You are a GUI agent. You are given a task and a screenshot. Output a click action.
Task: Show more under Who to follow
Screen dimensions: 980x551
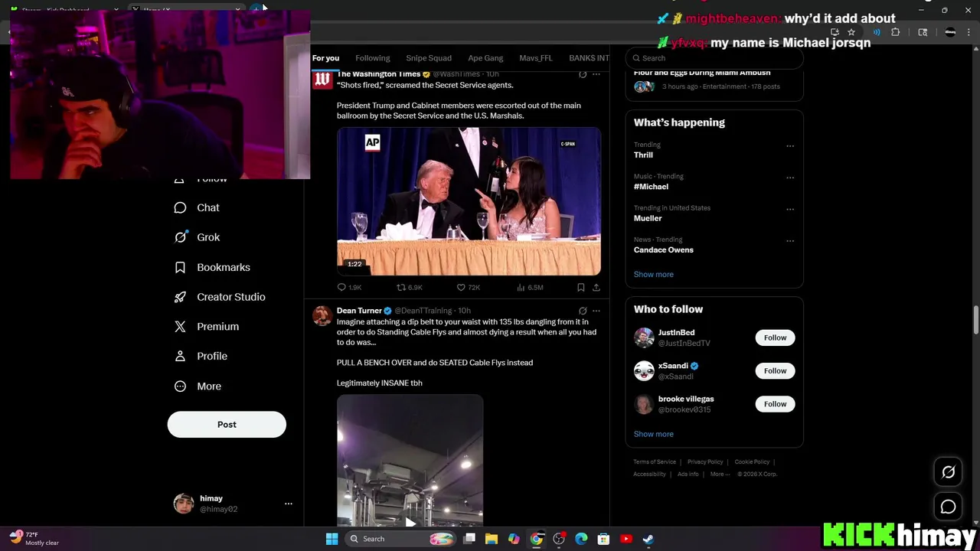click(654, 434)
